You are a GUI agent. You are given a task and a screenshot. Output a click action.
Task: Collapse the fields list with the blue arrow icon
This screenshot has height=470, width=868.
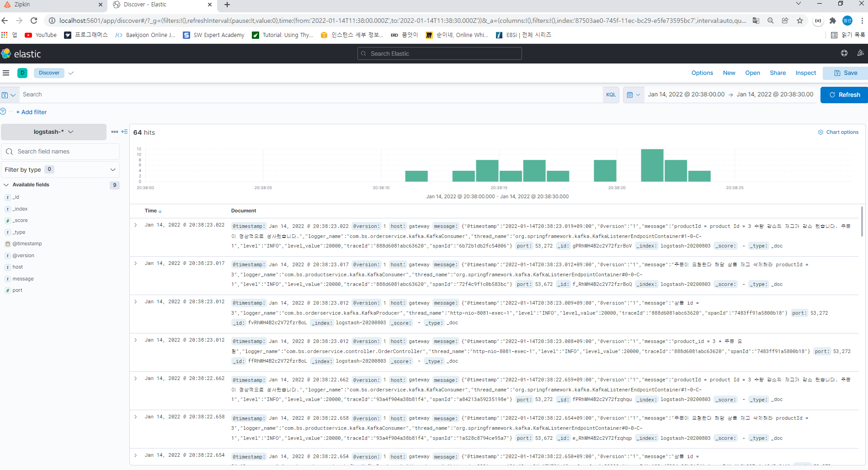[124, 132]
